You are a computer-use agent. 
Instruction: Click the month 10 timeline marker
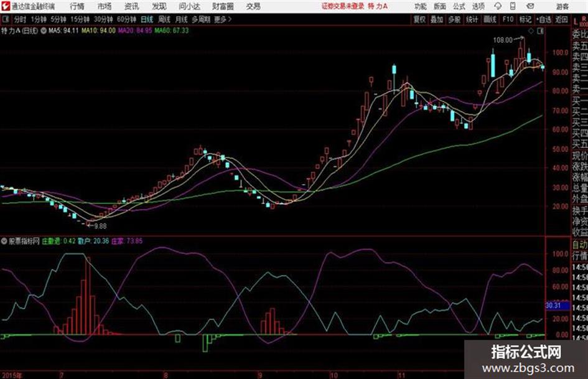tap(334, 375)
